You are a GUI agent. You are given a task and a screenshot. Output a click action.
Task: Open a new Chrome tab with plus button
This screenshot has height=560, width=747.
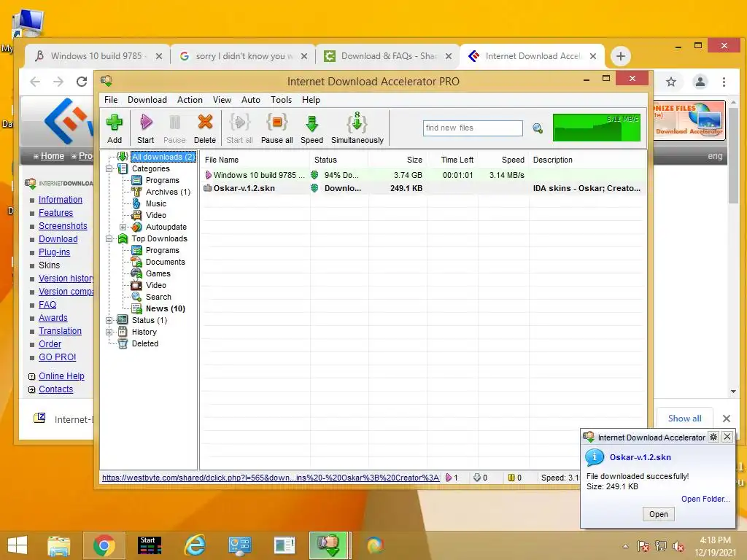(620, 56)
